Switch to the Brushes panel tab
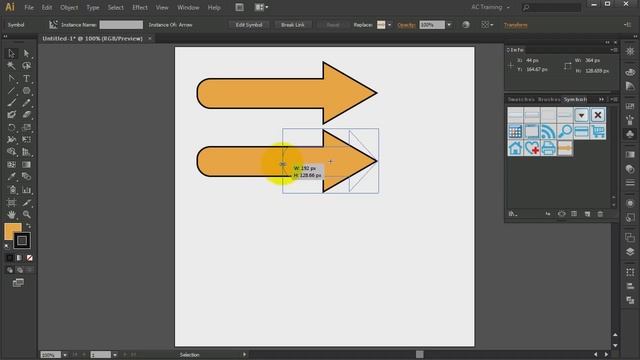 point(549,100)
